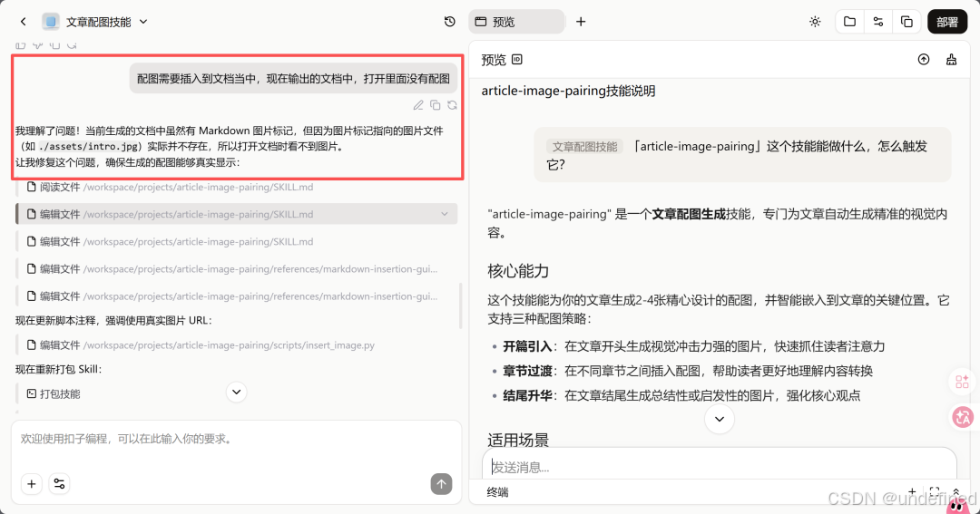The image size is (980, 514).
Task: Open settings sliders icon in top toolbar
Action: pos(878,22)
